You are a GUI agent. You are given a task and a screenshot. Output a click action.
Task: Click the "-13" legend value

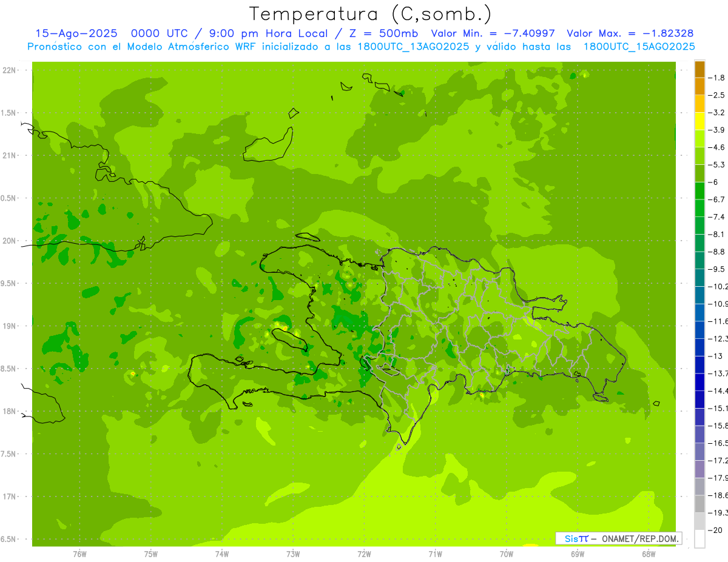coord(715,356)
